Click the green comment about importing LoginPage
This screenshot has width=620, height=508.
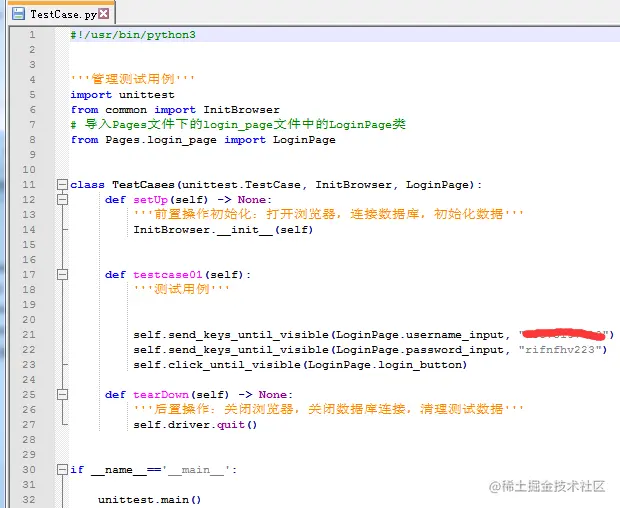click(238, 125)
